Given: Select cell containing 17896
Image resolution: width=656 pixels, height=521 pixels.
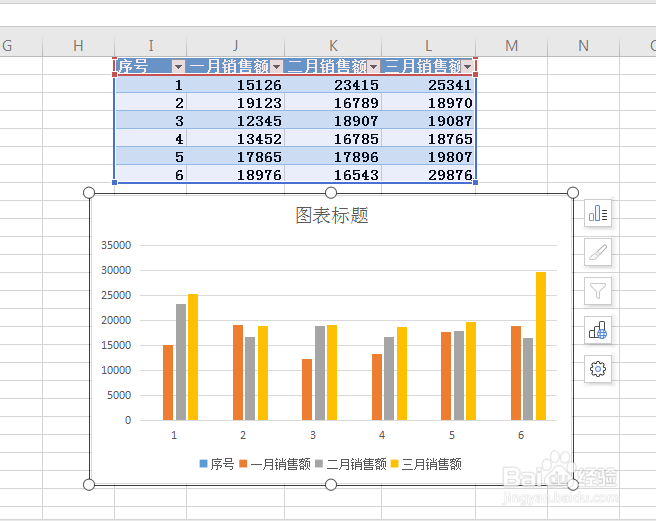Looking at the screenshot, I should point(333,157).
